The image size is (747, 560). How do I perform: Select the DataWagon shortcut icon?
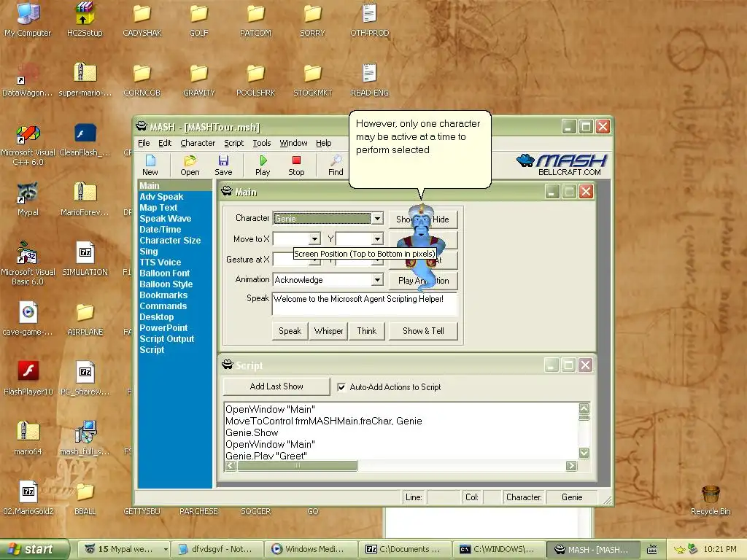tap(28, 74)
